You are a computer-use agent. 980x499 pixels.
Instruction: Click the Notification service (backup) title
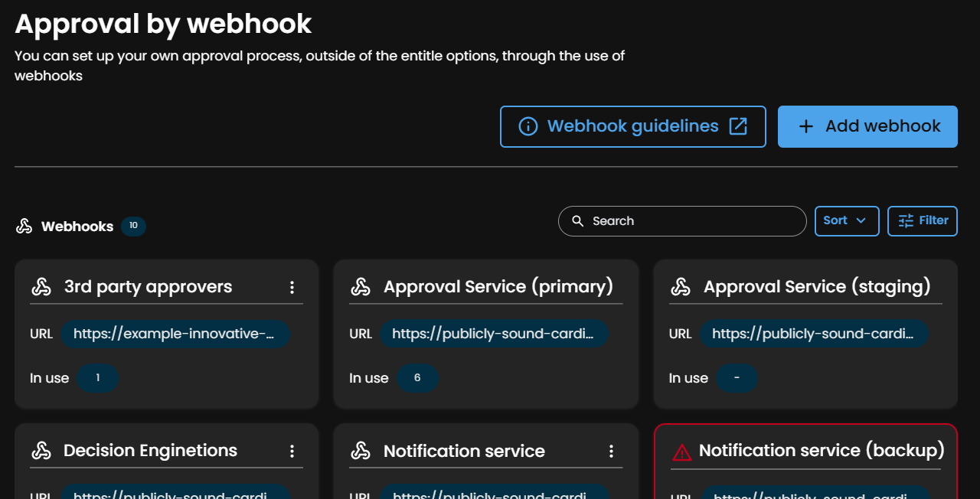coord(822,451)
